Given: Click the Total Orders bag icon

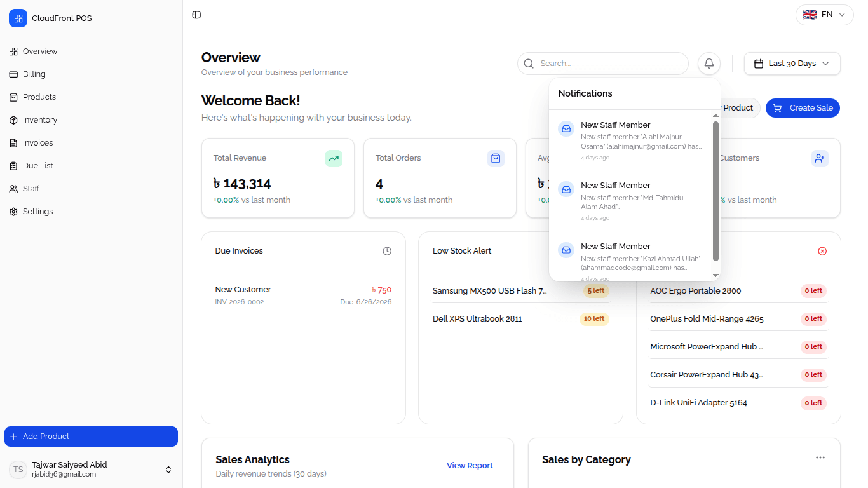Looking at the screenshot, I should (496, 159).
